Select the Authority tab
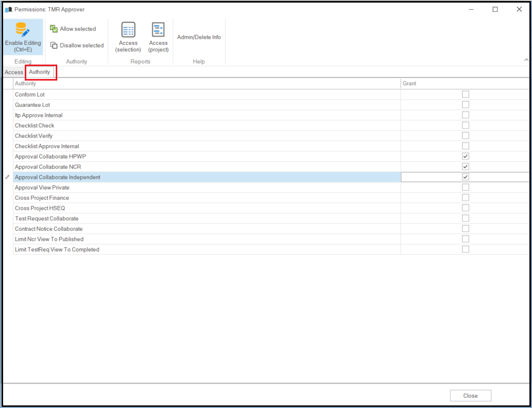Viewport: 532px width, 408px height. pos(40,72)
